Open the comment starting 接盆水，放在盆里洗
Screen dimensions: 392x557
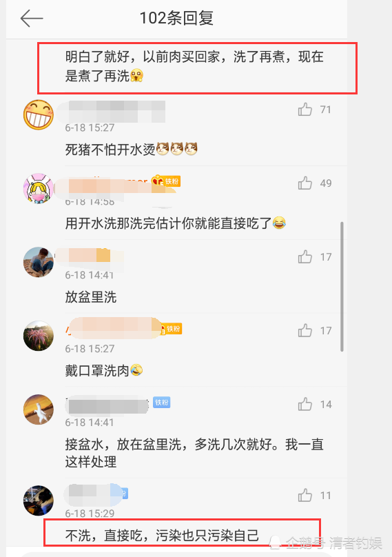pos(194,453)
